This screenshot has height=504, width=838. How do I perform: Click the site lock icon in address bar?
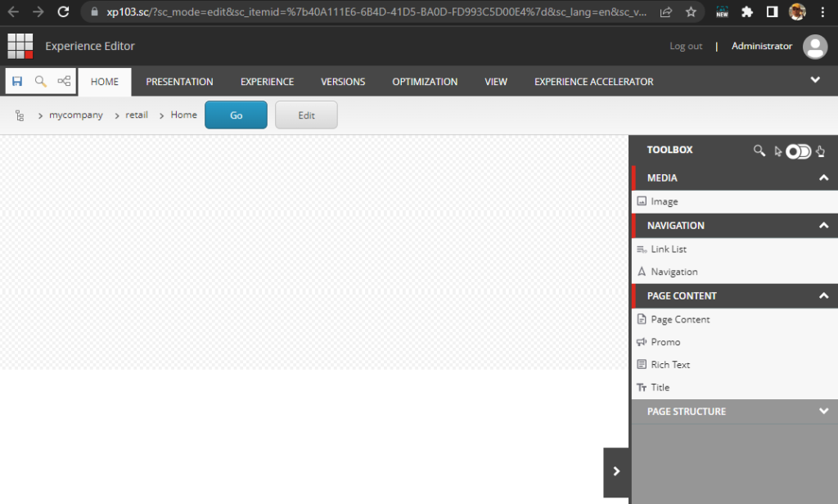point(95,11)
